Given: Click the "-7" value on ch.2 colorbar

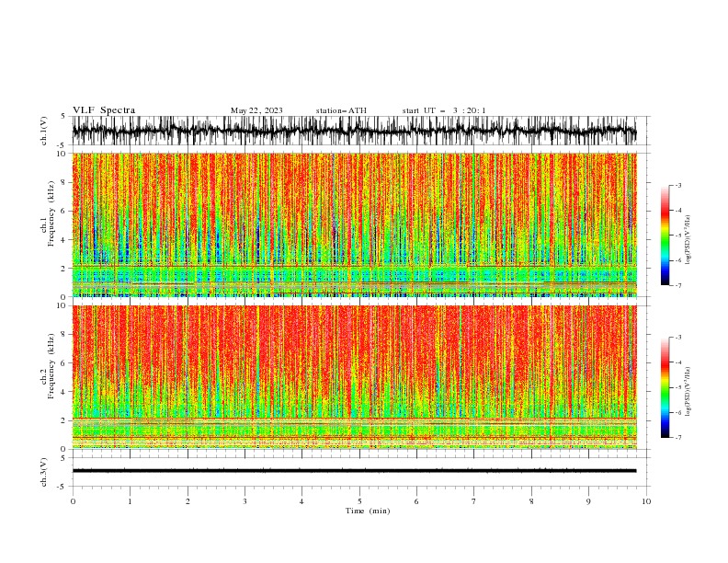Looking at the screenshot, I should point(678,437).
